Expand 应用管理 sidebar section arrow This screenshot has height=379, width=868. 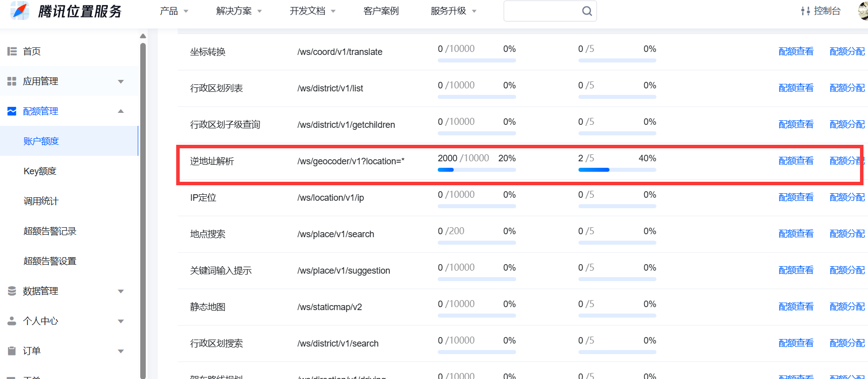tap(121, 81)
